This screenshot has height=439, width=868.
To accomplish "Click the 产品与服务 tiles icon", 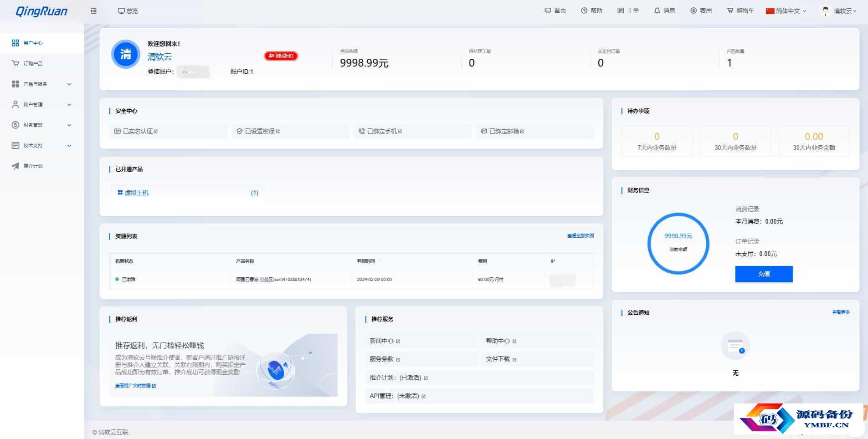I will click(x=15, y=84).
